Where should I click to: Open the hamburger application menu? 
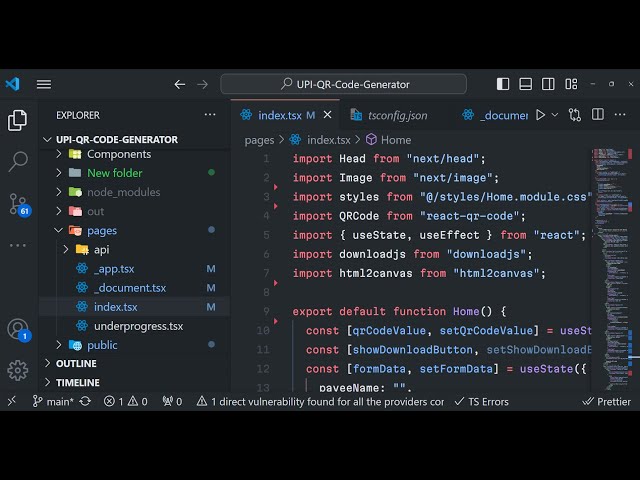tap(44, 85)
